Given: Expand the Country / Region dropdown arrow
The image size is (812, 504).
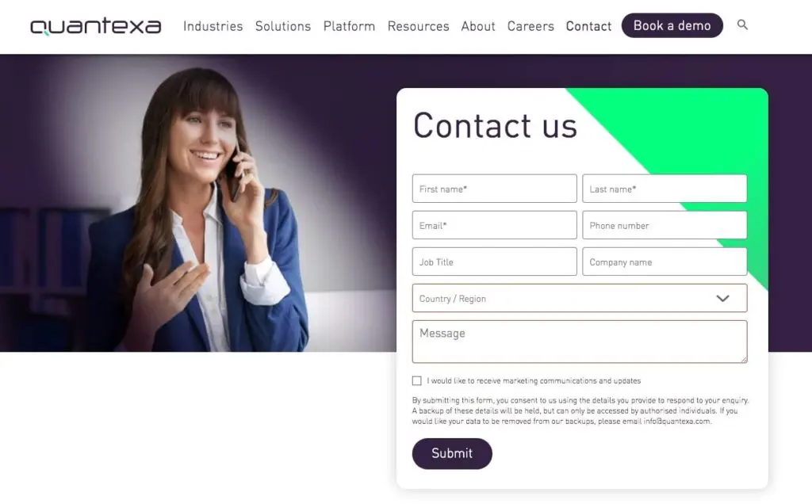Looking at the screenshot, I should [722, 299].
